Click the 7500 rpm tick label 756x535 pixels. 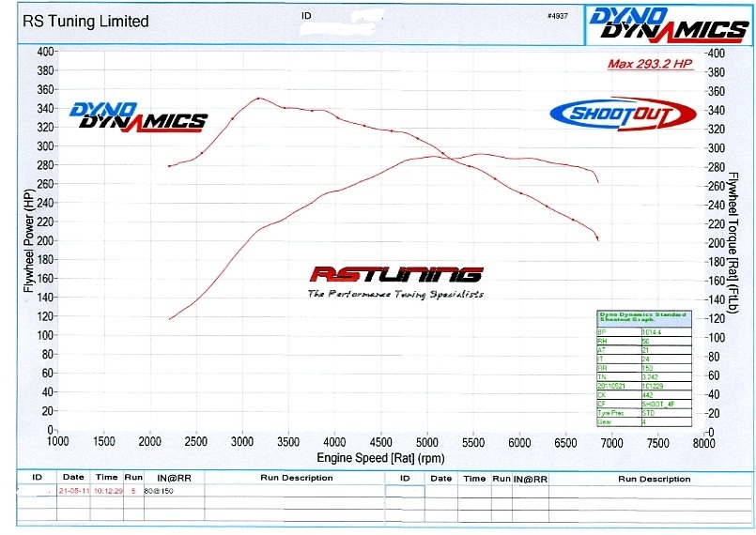[x=657, y=442]
